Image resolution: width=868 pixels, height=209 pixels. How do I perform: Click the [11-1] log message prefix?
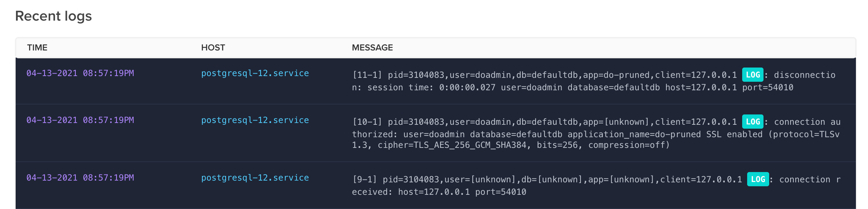click(367, 75)
